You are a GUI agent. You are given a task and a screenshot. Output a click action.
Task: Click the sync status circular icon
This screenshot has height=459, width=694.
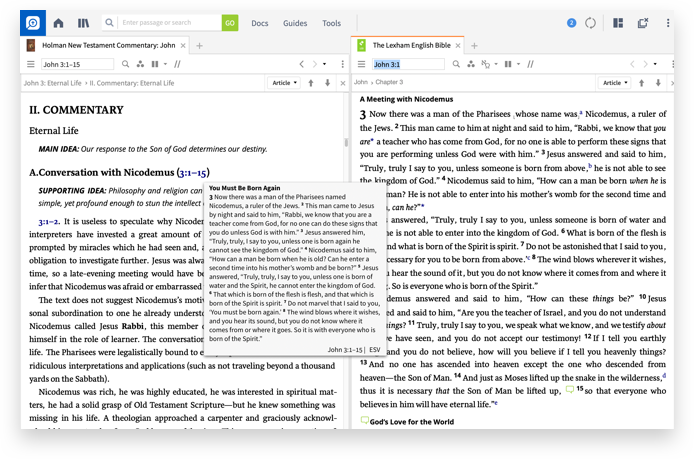[590, 23]
